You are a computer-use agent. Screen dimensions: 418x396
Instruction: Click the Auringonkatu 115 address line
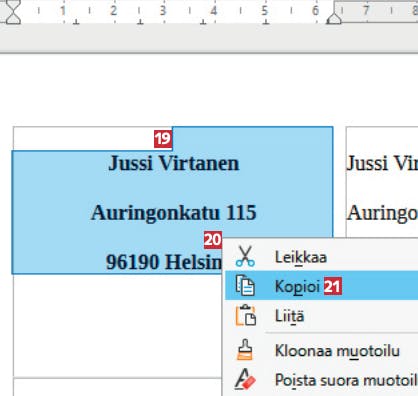coord(173,213)
